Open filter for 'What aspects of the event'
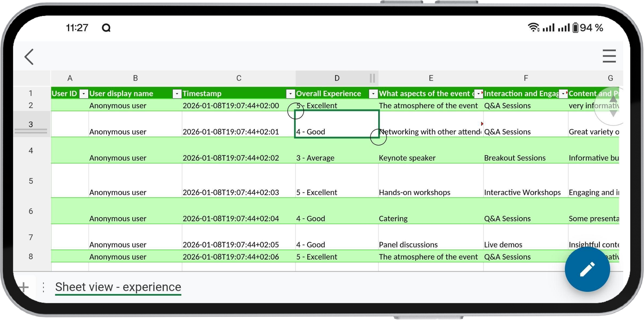The width and height of the screenshot is (644, 320). [x=478, y=94]
